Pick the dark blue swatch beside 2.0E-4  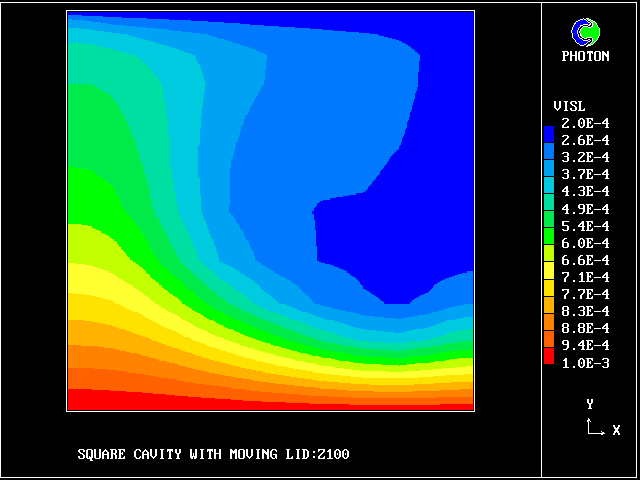[x=548, y=133]
